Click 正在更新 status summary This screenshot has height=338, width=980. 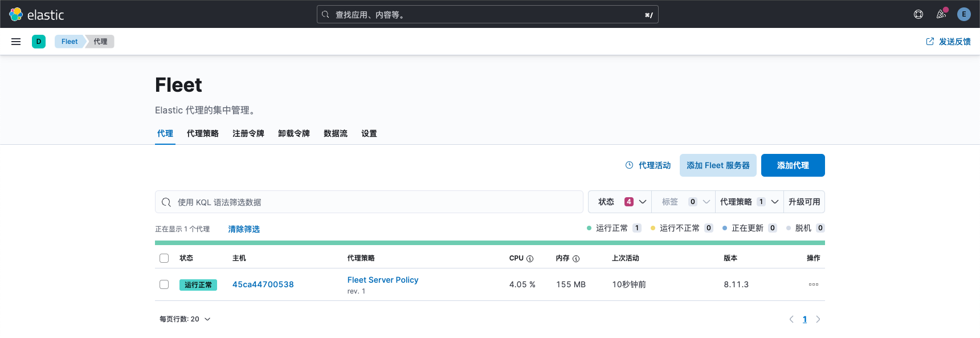coord(749,228)
